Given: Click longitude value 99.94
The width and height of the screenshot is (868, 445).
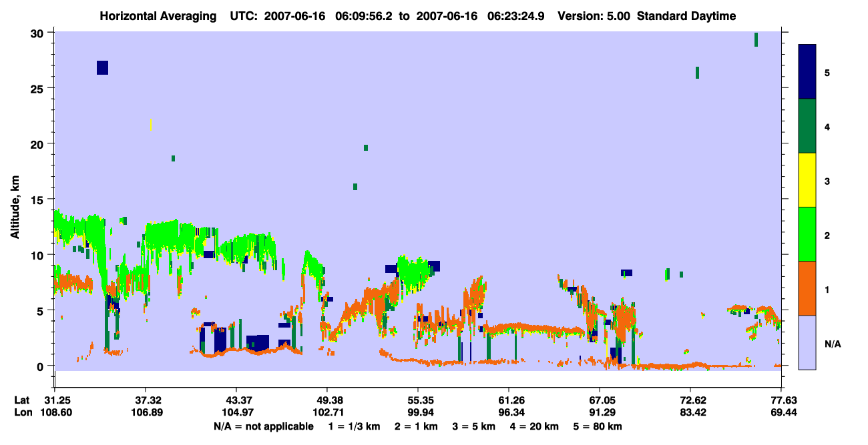Looking at the screenshot, I should (x=418, y=412).
